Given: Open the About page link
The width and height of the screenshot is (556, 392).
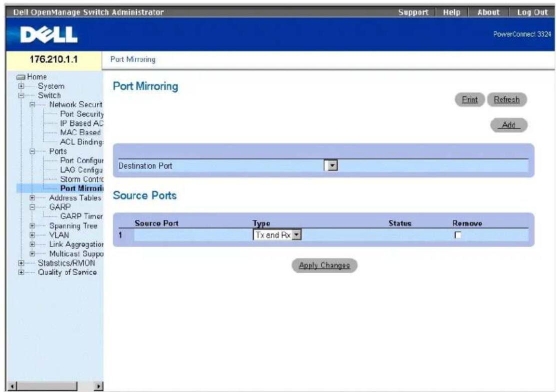Looking at the screenshot, I should click(x=488, y=12).
